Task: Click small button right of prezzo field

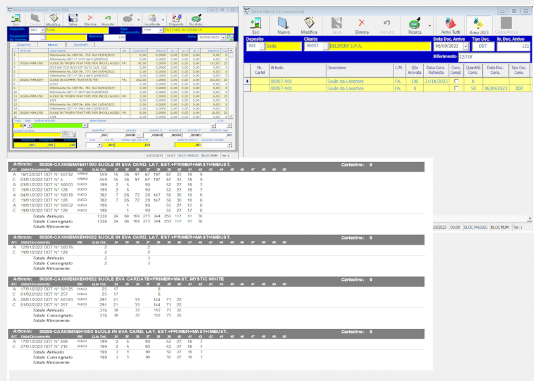Action: (140, 135)
